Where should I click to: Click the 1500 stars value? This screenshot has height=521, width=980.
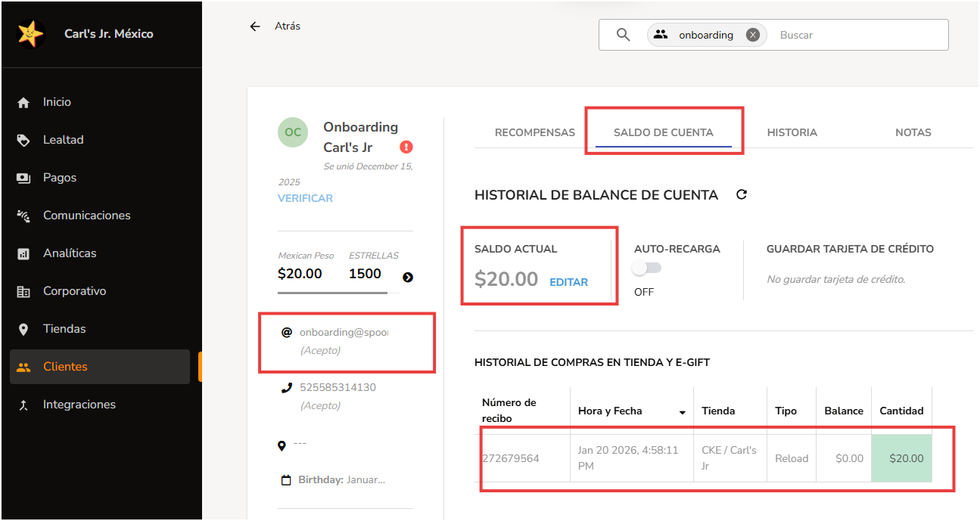(365, 274)
